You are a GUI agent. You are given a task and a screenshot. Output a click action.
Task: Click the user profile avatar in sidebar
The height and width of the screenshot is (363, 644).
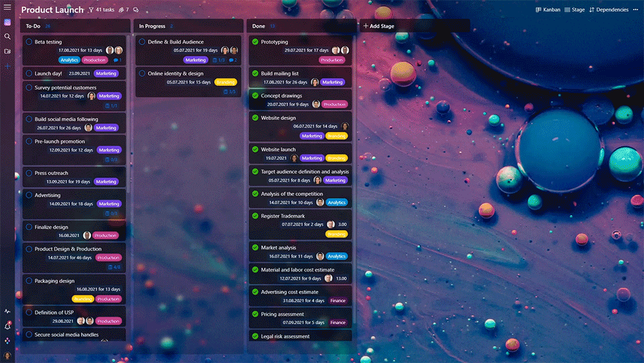pos(7,355)
